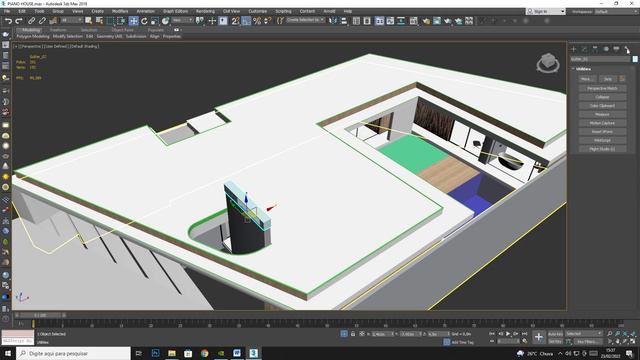Screen dimensions: 640x360
Task: Click the Maximize Viewport Toggle icon
Action: [633, 341]
